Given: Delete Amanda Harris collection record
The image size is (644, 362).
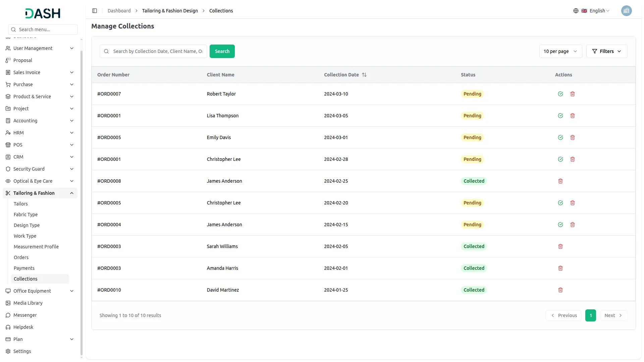Looking at the screenshot, I should coord(560,268).
